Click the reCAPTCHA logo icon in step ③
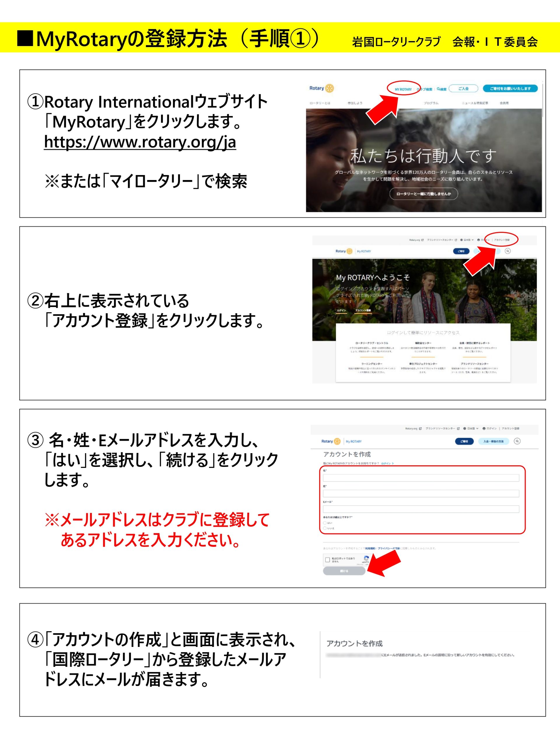This screenshot has width=560, height=747. 366,558
